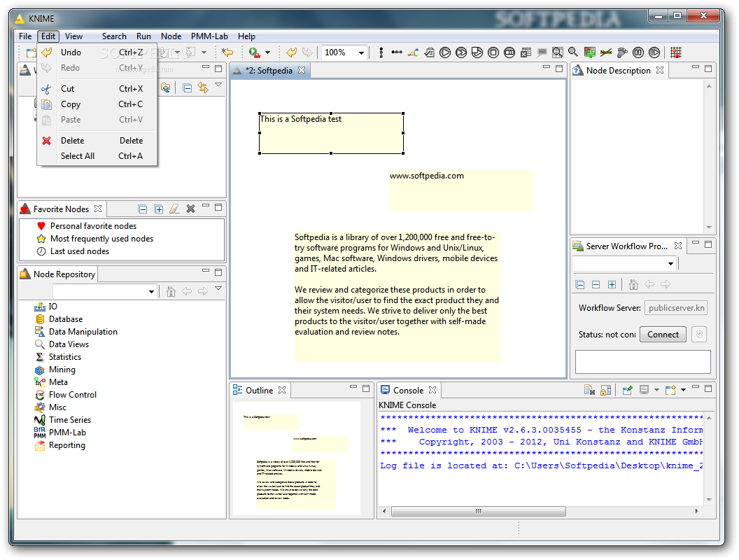The width and height of the screenshot is (739, 560).
Task: Open the Node menu
Action: (x=171, y=36)
